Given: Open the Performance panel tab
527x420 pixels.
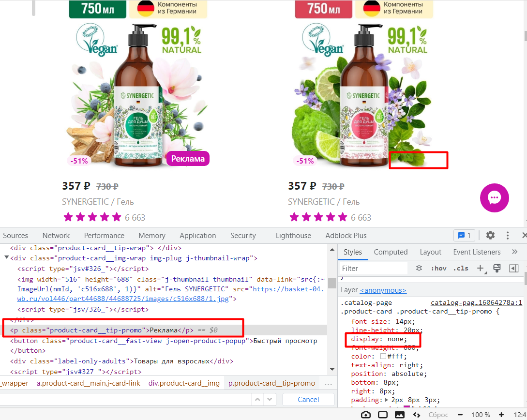Looking at the screenshot, I should point(104,236).
